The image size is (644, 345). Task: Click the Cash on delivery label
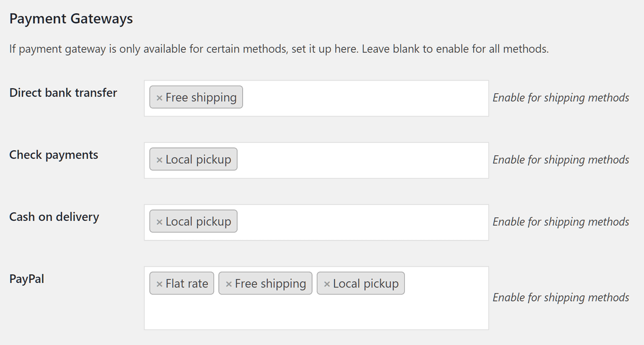(x=54, y=217)
